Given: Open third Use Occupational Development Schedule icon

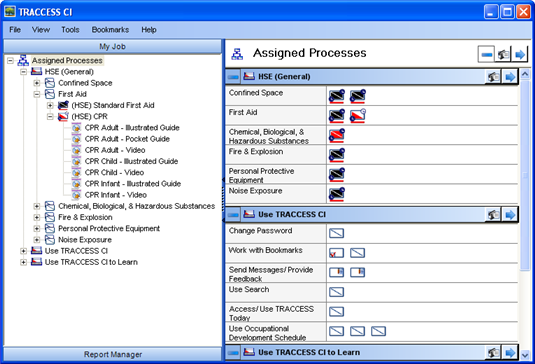Looking at the screenshot, I should (x=378, y=331).
